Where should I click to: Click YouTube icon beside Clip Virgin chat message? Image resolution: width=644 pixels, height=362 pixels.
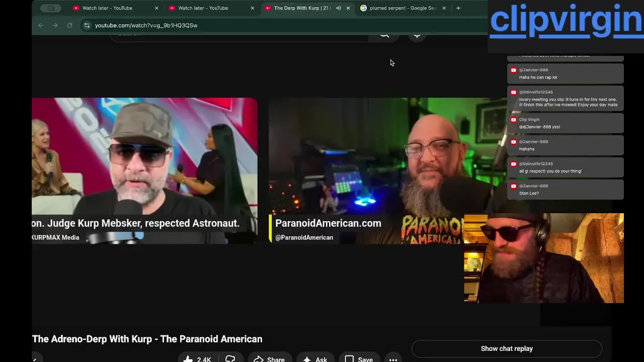click(513, 120)
